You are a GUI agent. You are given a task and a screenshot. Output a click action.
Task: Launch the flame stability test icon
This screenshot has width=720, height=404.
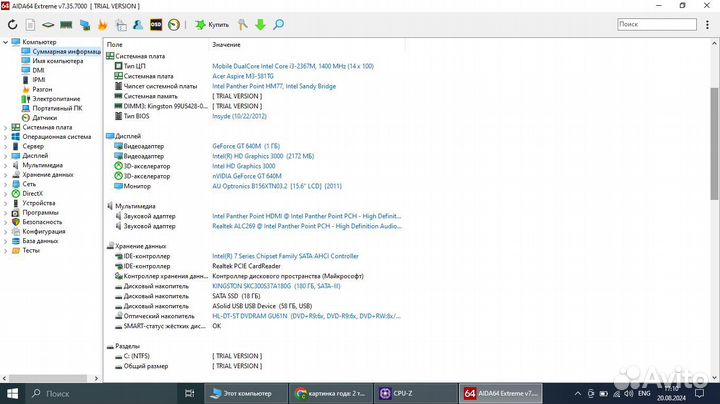tap(103, 25)
